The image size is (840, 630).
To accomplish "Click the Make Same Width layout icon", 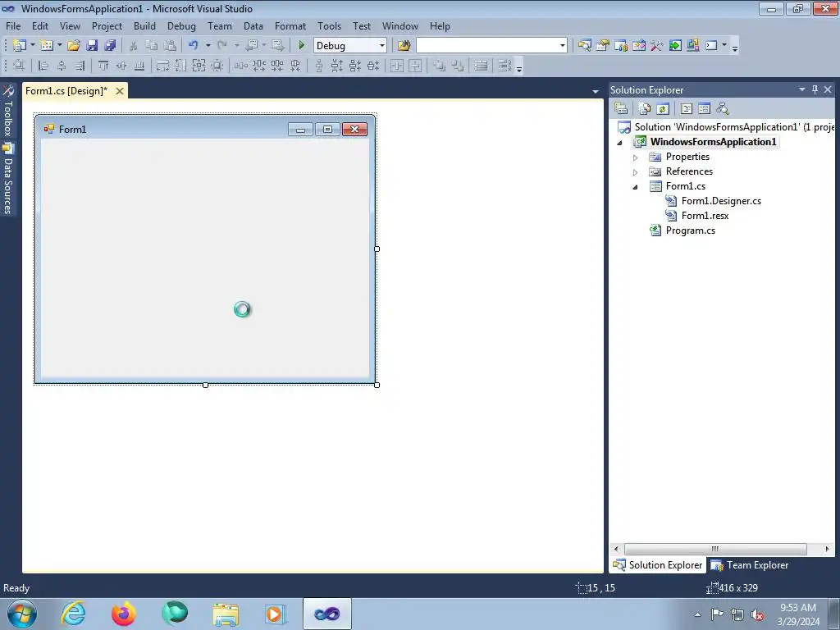I will coord(162,66).
